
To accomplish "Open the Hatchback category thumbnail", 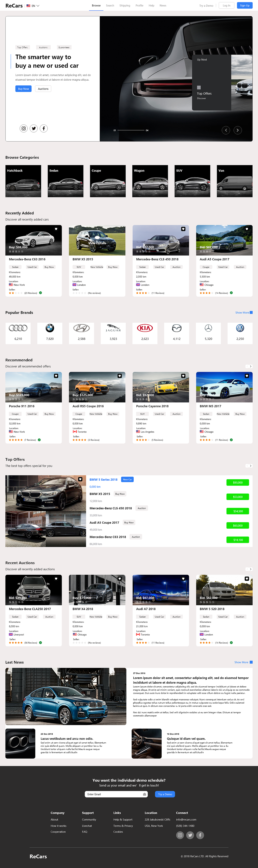I will [x=23, y=181].
